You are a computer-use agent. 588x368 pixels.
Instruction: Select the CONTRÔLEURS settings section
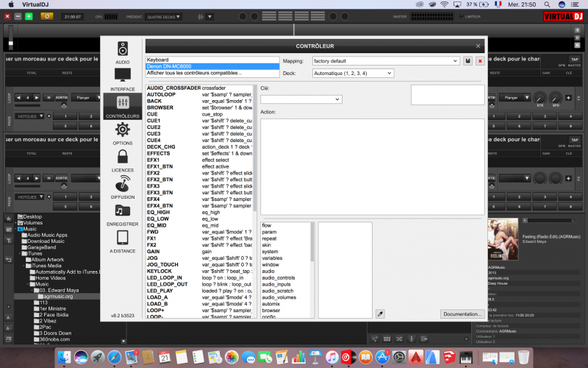click(123, 107)
